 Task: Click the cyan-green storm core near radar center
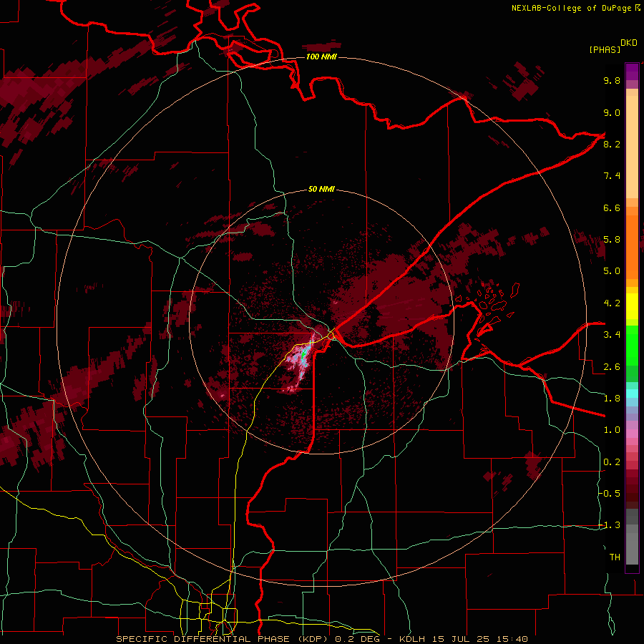coord(304,355)
